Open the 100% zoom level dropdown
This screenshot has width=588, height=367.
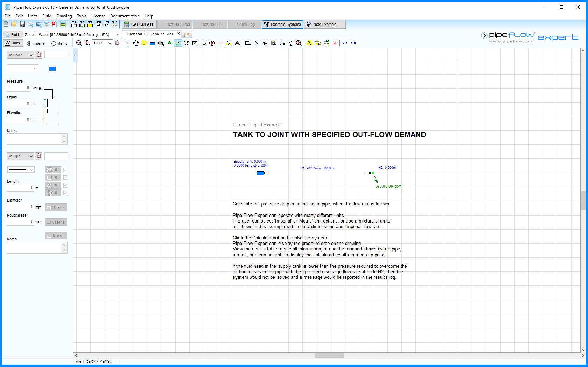coord(110,43)
